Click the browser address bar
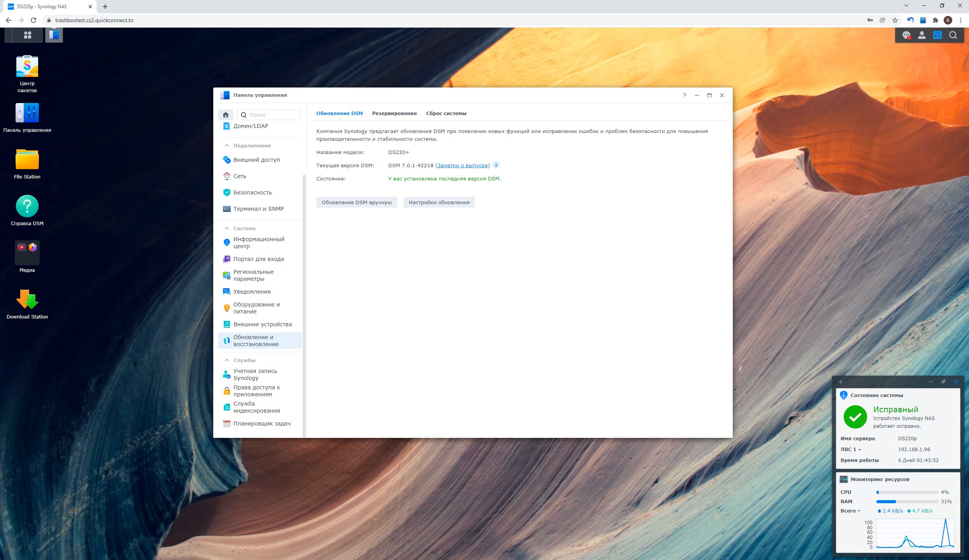The width and height of the screenshot is (969, 560). (x=451, y=20)
